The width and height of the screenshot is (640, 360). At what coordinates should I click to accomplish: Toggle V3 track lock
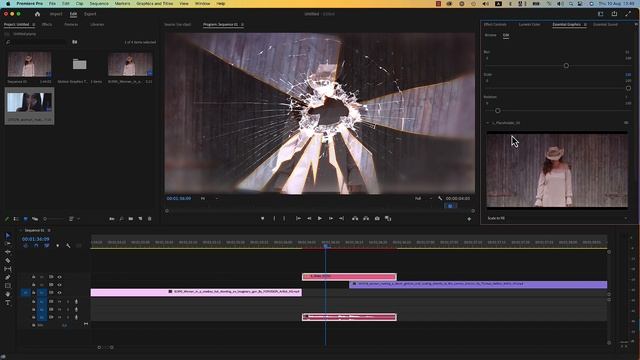[x=33, y=277]
